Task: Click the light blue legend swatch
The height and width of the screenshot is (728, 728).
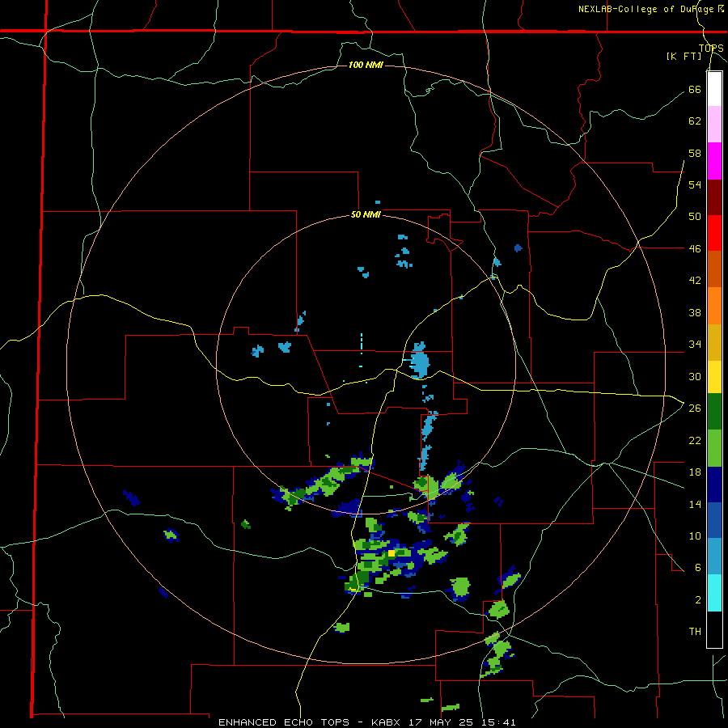Action: click(x=714, y=557)
